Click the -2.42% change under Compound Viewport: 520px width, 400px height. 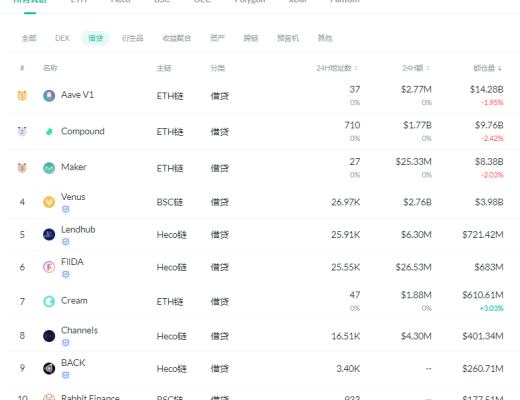click(492, 138)
